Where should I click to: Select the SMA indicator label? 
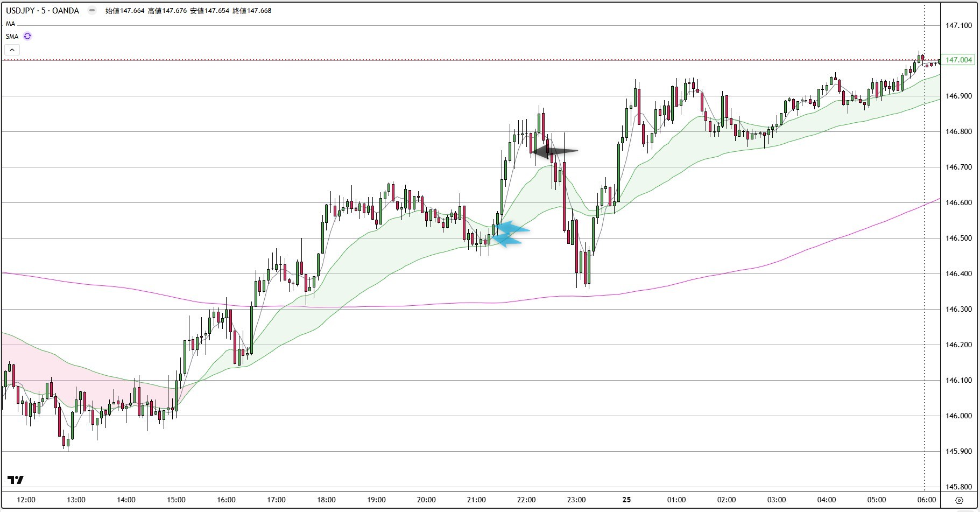click(x=12, y=37)
